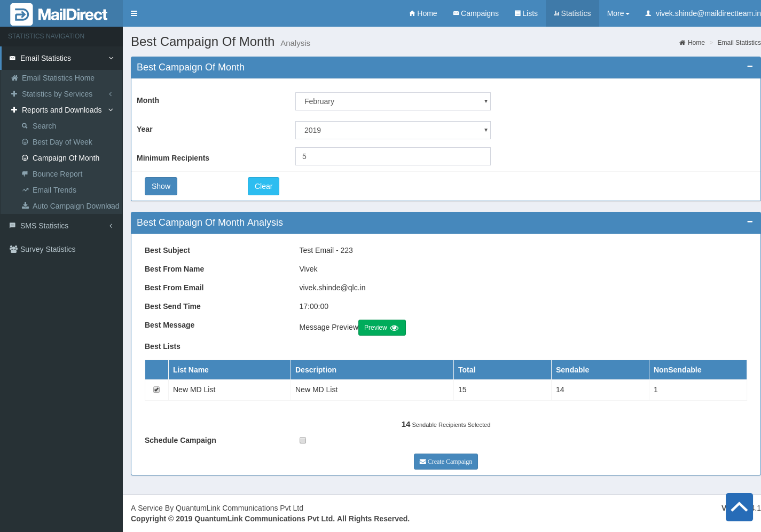Viewport: 761px width, 532px height.
Task: Click the Email Trends chart icon
Action: pos(25,190)
